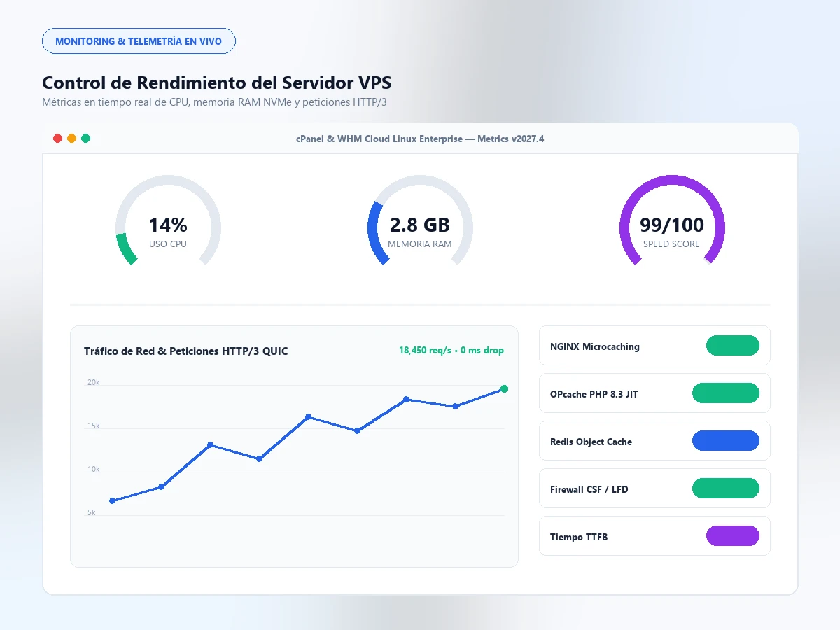Viewport: 840px width, 630px height.
Task: Click the OPcache PHP 8.3 JIT label
Action: point(594,394)
